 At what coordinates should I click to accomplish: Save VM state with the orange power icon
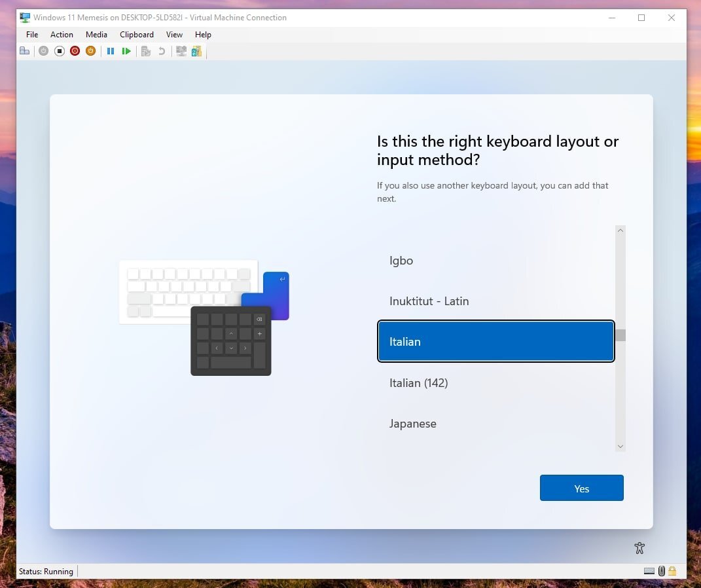tap(90, 51)
